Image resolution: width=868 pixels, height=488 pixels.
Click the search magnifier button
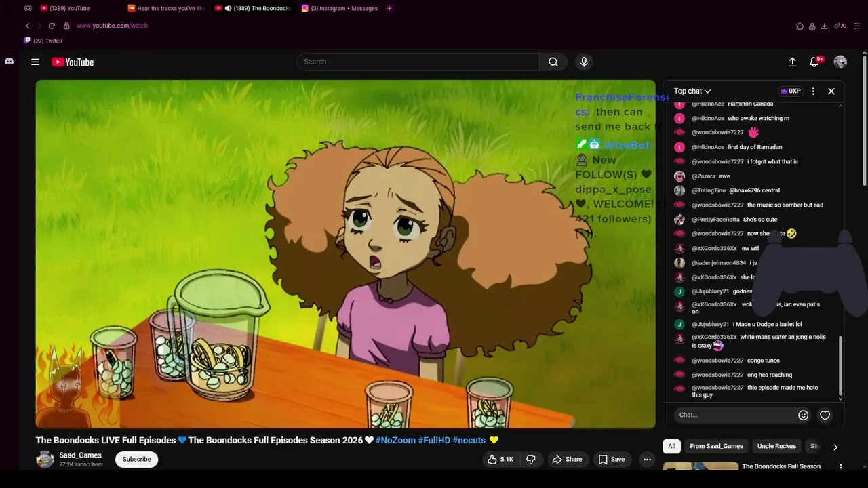553,62
